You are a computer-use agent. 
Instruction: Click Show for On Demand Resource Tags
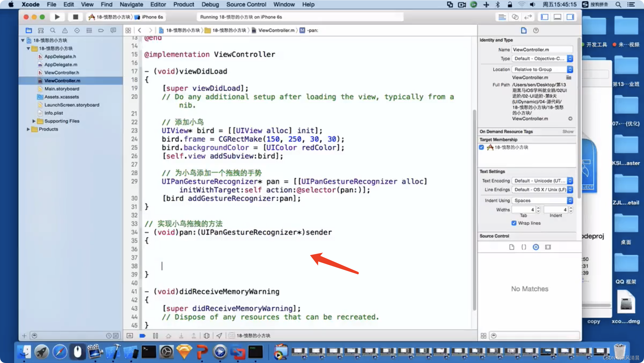[568, 132]
